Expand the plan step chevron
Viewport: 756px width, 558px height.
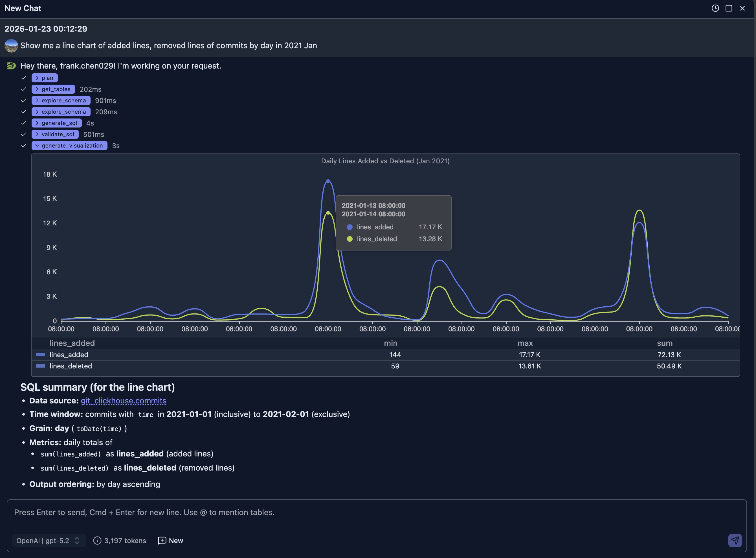pos(37,78)
